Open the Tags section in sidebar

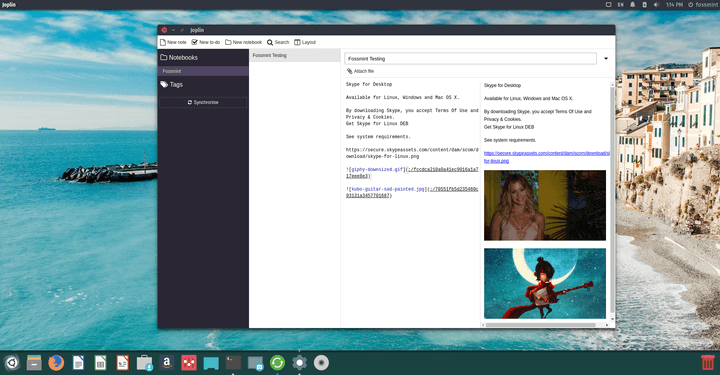171,84
